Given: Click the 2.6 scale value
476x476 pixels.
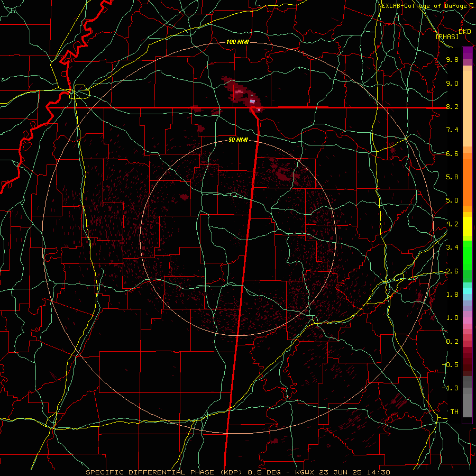Looking at the screenshot, I should (452, 271).
